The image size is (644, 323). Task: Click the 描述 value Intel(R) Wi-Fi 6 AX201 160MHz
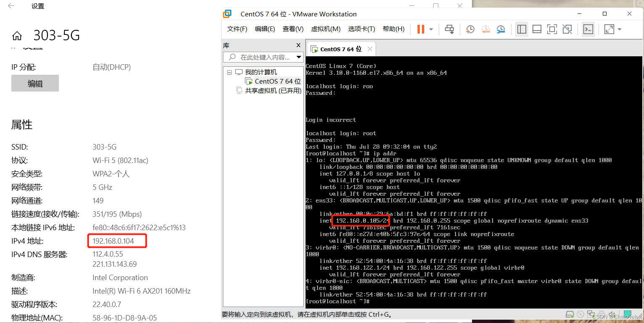141,291
